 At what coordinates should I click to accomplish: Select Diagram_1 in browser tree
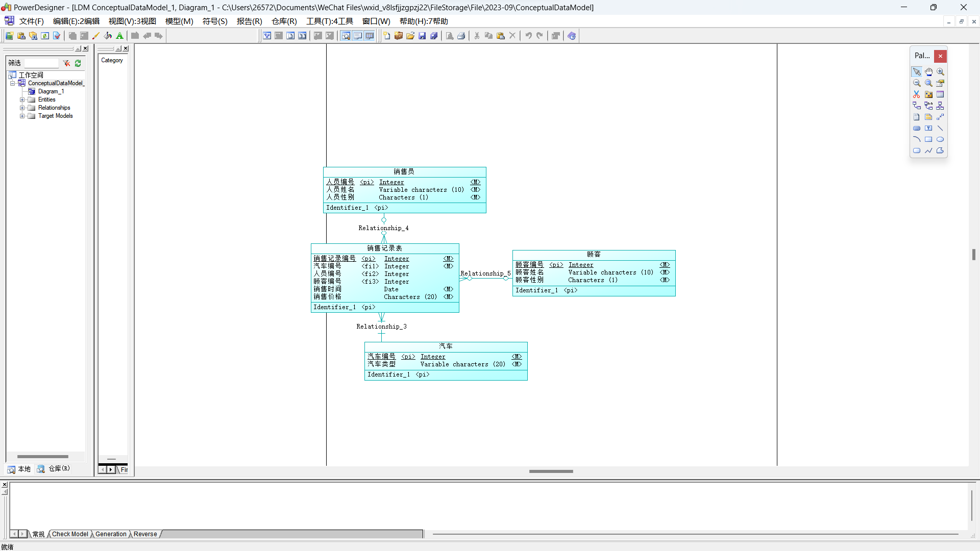[x=51, y=91]
